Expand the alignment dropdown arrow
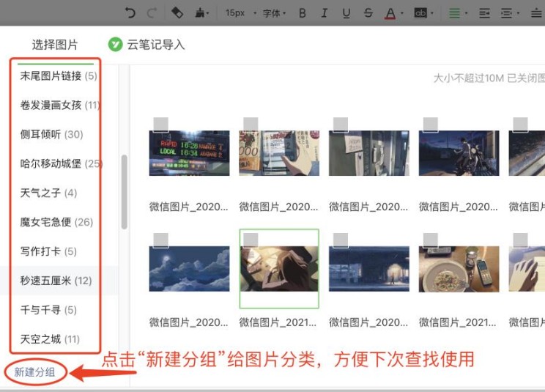Image resolution: width=545 pixels, height=392 pixels. 466,13
